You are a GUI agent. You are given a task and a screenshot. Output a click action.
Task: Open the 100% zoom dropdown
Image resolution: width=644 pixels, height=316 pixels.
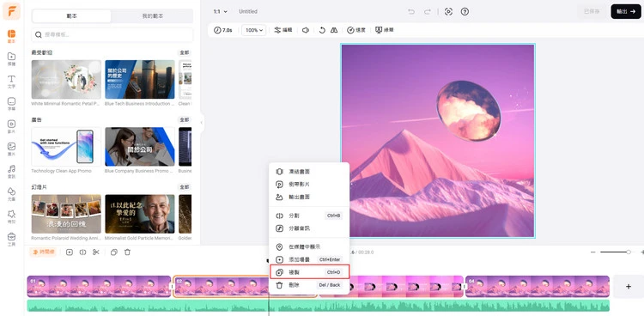(x=253, y=30)
